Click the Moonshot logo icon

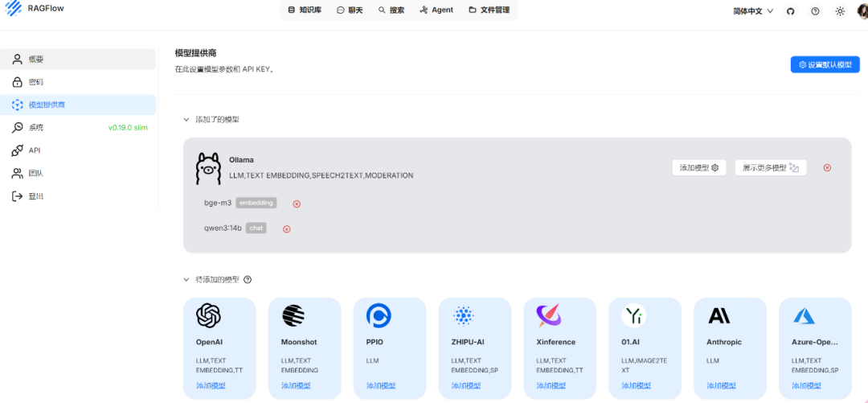pyautogui.click(x=293, y=316)
